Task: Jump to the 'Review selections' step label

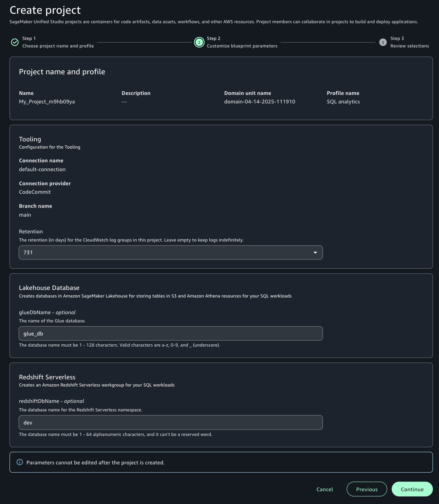Action: click(409, 46)
